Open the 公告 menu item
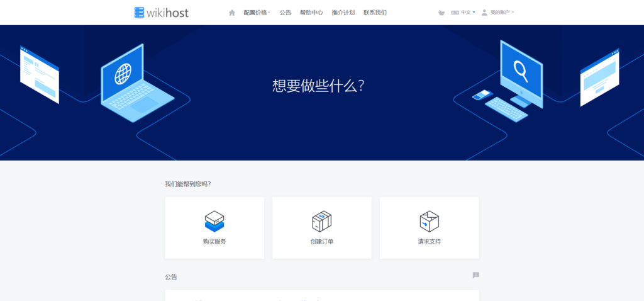This screenshot has height=301, width=644. (x=286, y=13)
